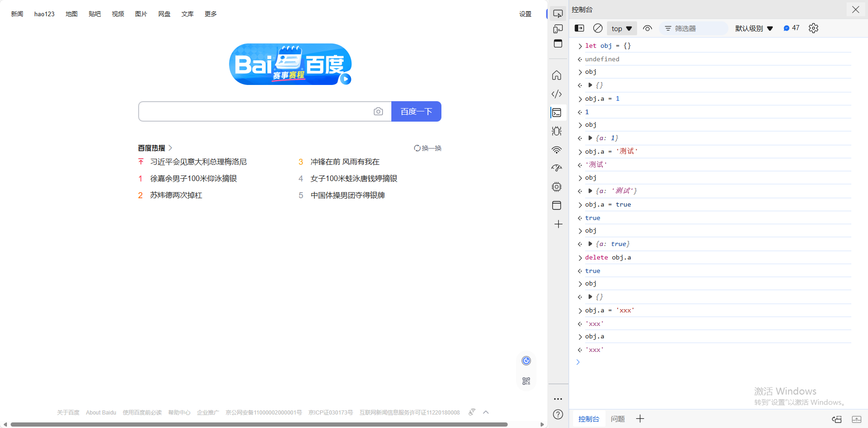Click the About Baidu footer link

(x=101, y=413)
